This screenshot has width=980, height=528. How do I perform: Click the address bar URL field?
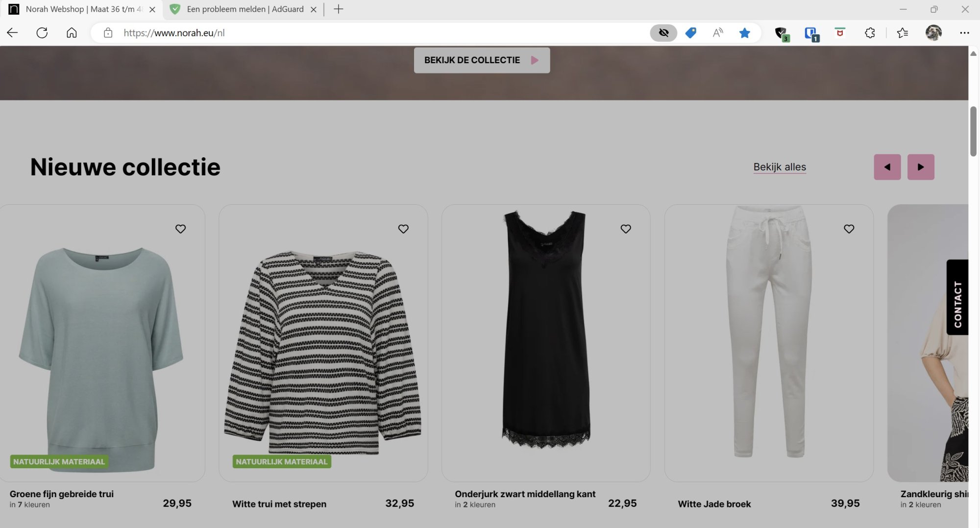[x=343, y=33]
